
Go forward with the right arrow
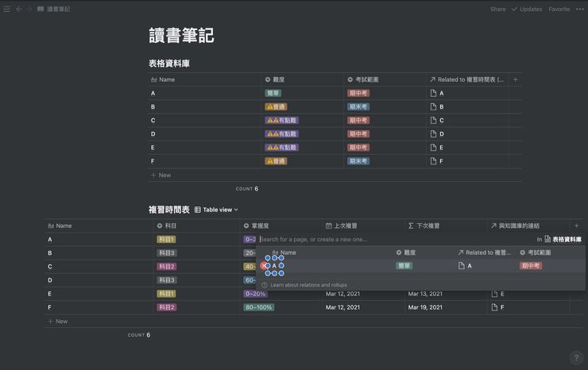click(x=29, y=9)
